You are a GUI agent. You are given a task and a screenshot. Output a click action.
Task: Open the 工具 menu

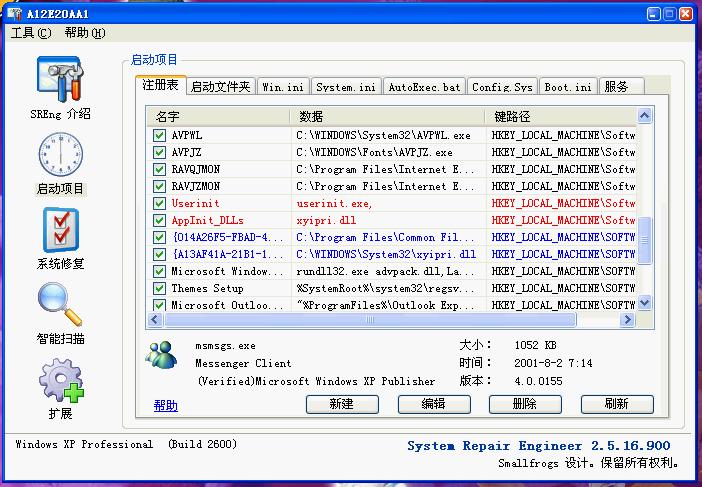(30, 33)
